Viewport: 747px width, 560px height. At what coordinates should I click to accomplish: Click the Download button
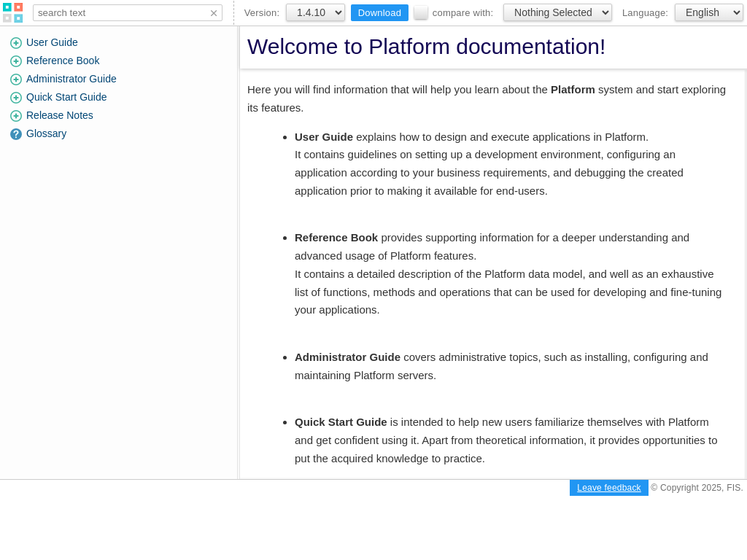click(x=379, y=13)
